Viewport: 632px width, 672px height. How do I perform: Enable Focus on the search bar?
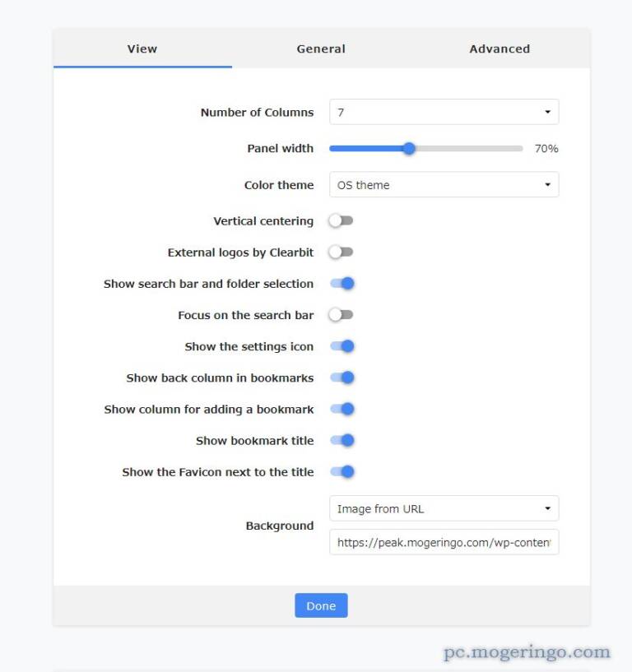[341, 315]
